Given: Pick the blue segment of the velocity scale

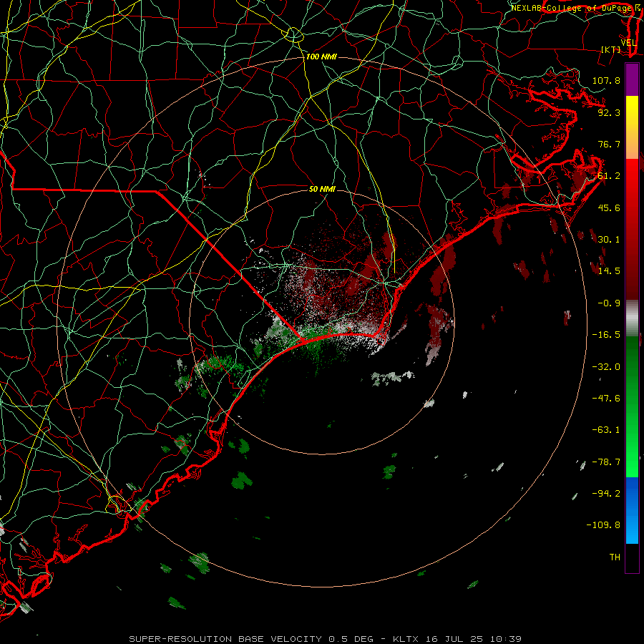Looking at the screenshot, I should (x=632, y=510).
